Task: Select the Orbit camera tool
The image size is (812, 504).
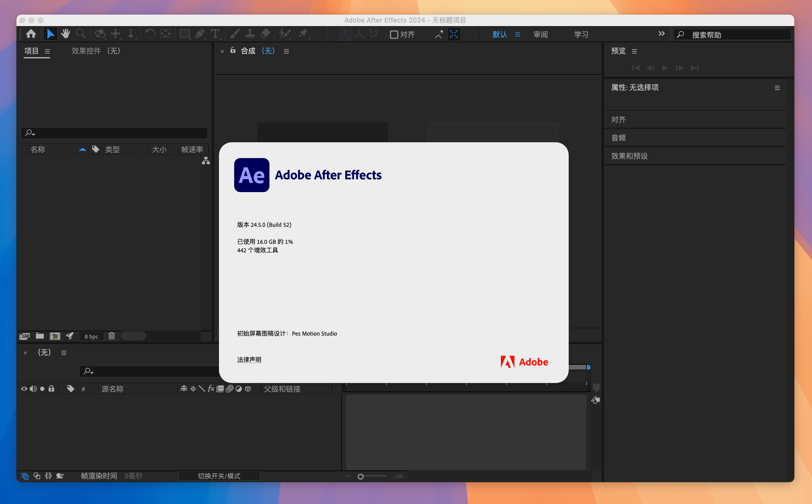Action: (100, 34)
